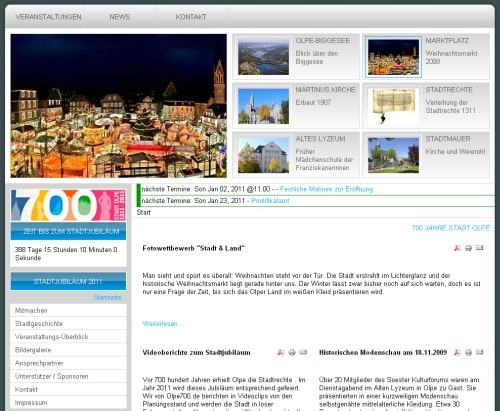Click email icon for Videoberichte article
The height and width of the screenshot is (411, 500).
[303, 352]
